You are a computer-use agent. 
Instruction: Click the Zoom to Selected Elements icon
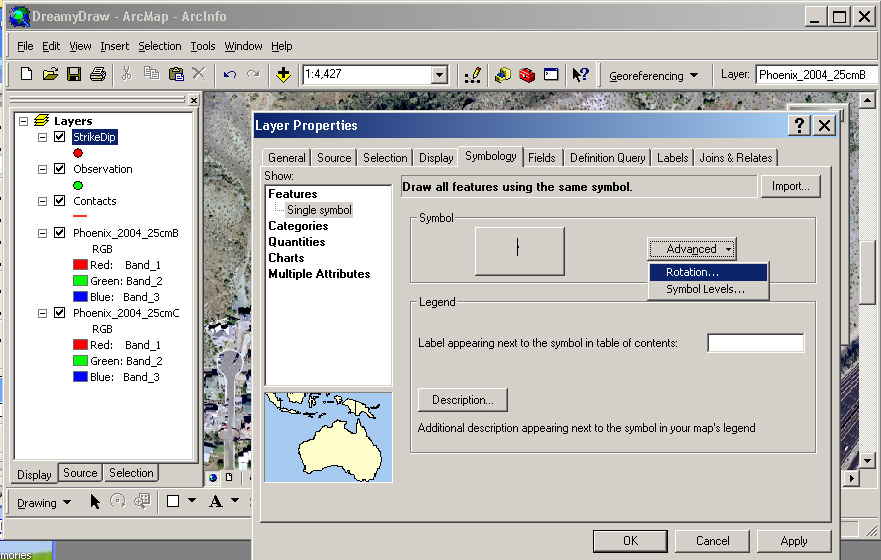(142, 501)
